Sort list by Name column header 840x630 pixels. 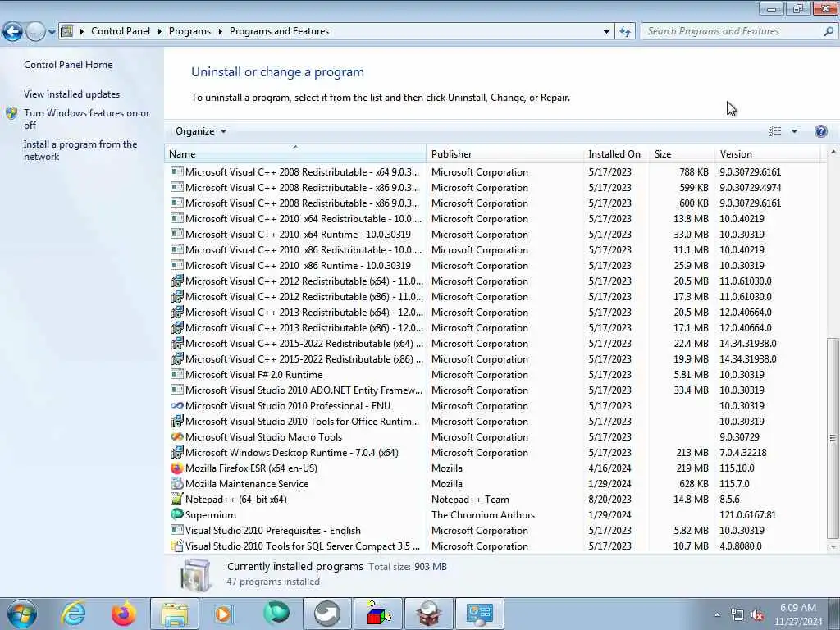[295, 153]
